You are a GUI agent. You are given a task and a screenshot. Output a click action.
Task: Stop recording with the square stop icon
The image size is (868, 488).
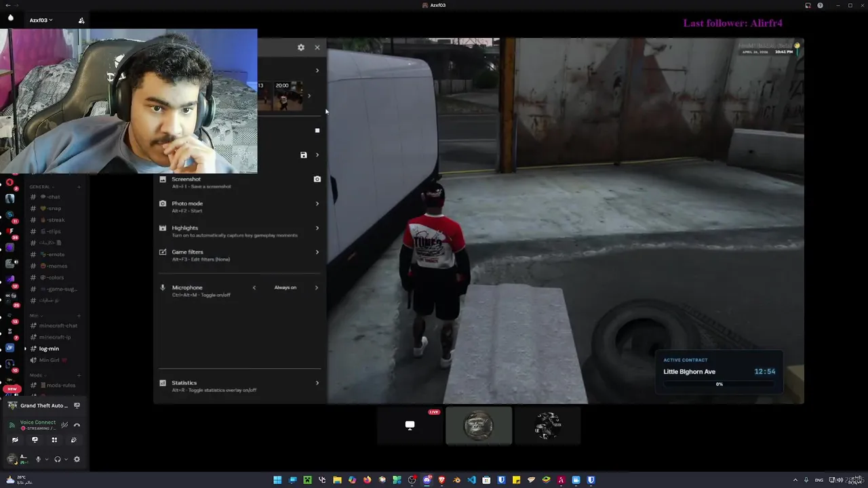pyautogui.click(x=317, y=130)
